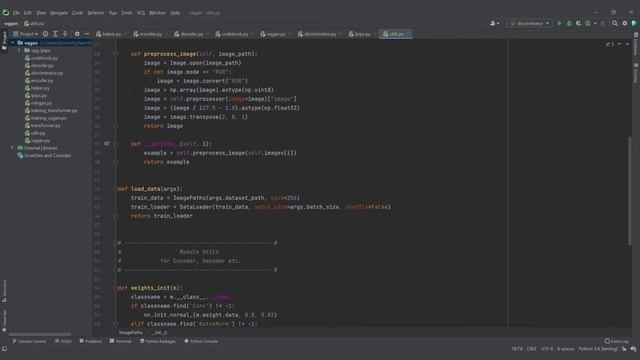Expand External Libraries node

tap(13, 148)
